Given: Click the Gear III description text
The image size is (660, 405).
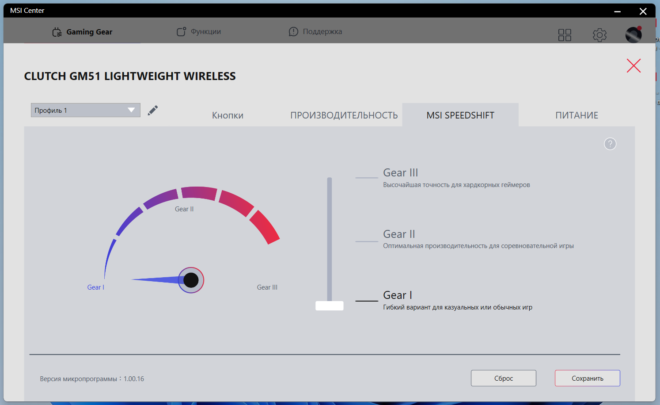Looking at the screenshot, I should [x=456, y=185].
